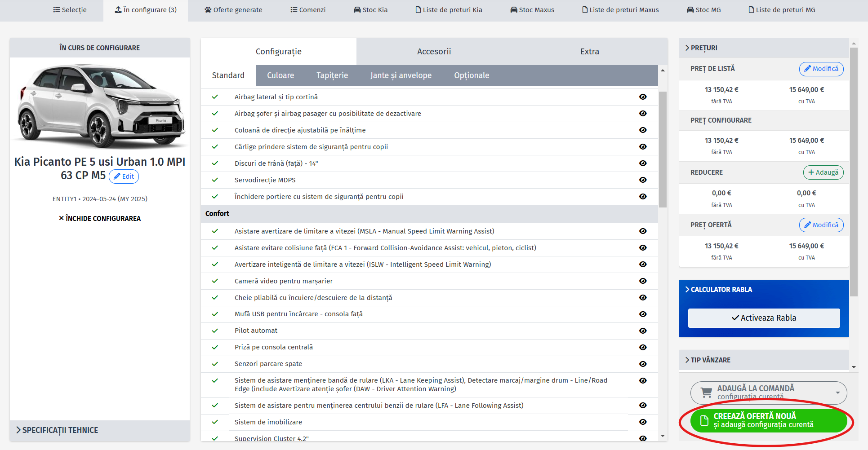Image resolution: width=868 pixels, height=450 pixels.
Task: Open Liste de preturi Kia
Action: point(449,10)
